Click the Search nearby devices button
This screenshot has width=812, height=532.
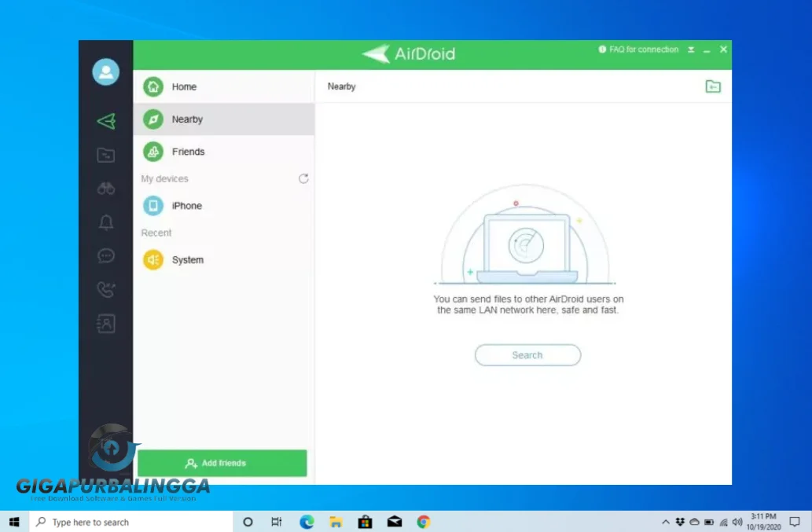[x=527, y=355]
